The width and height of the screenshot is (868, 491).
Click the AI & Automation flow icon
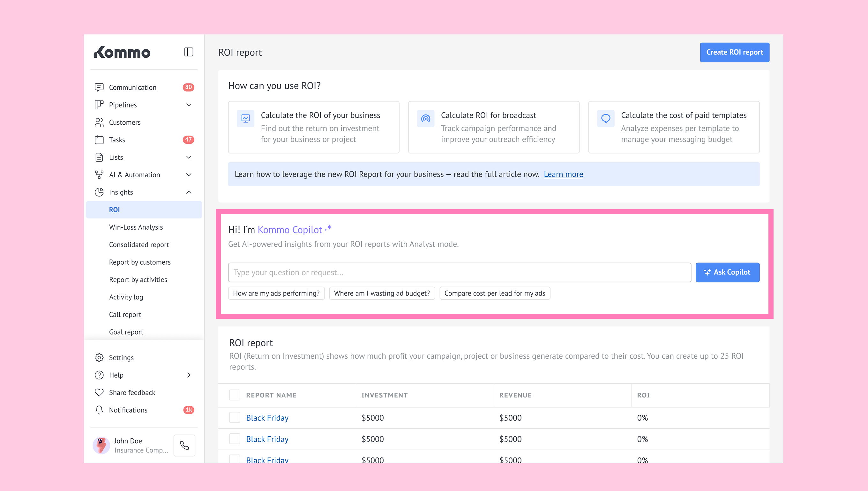99,175
